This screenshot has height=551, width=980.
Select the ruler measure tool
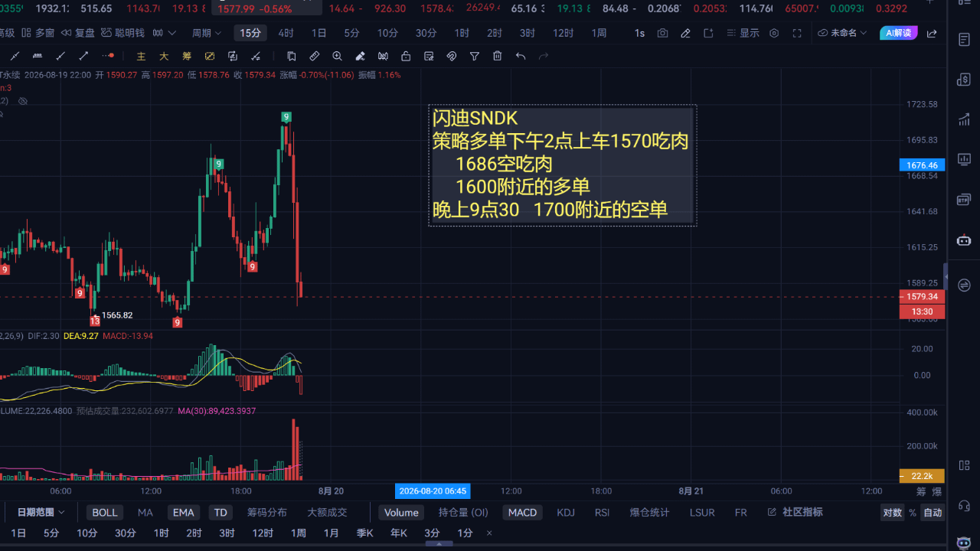[x=314, y=56]
